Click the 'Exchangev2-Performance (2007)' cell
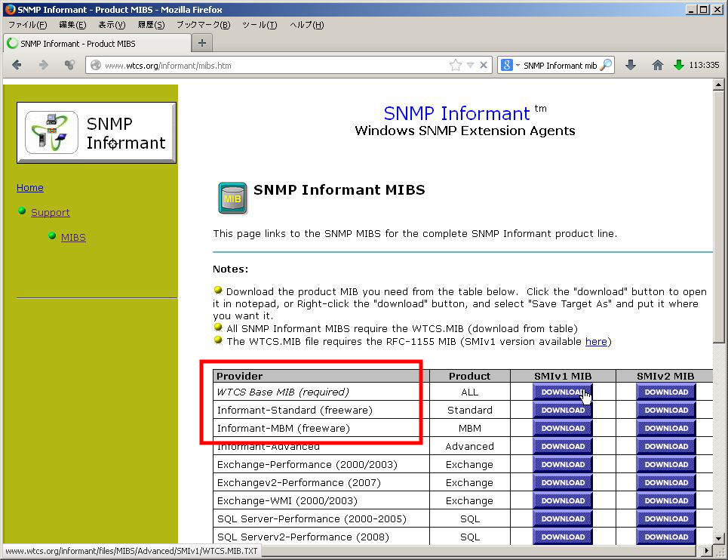Image resolution: width=728 pixels, height=560 pixels. (x=321, y=482)
